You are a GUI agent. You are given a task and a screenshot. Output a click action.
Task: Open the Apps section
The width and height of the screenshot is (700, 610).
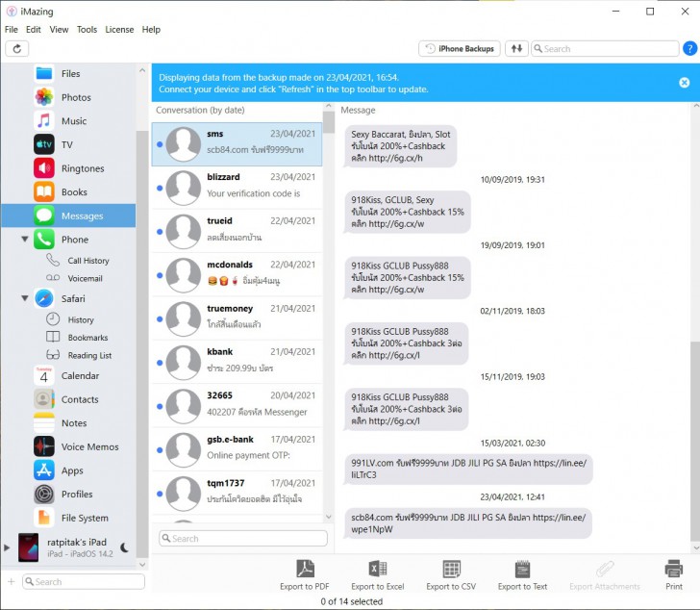tap(70, 470)
